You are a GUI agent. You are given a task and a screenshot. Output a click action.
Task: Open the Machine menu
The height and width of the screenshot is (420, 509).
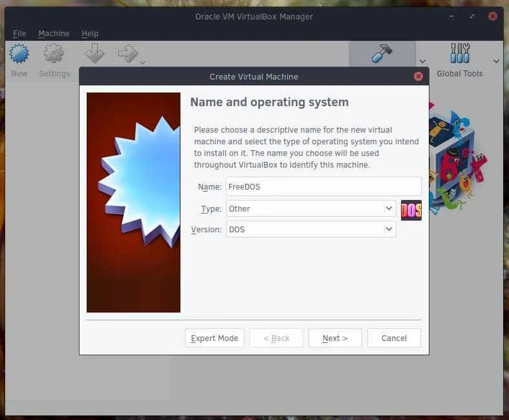click(x=54, y=34)
